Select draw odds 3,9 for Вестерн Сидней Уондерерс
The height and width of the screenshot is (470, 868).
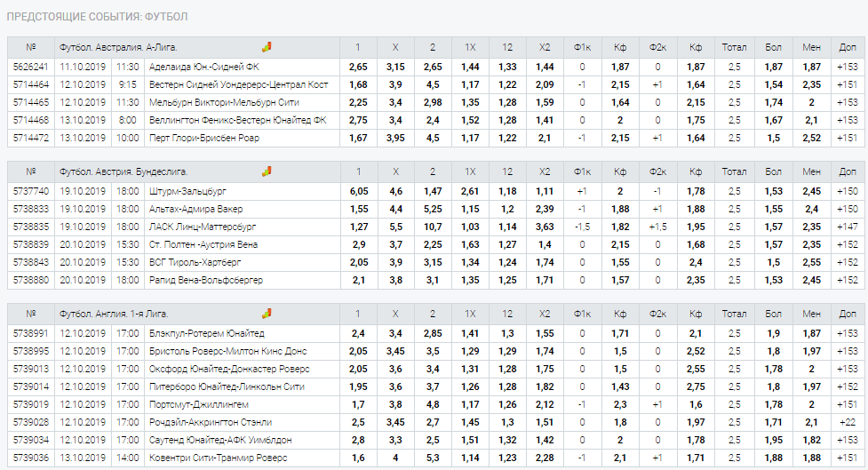(x=395, y=84)
